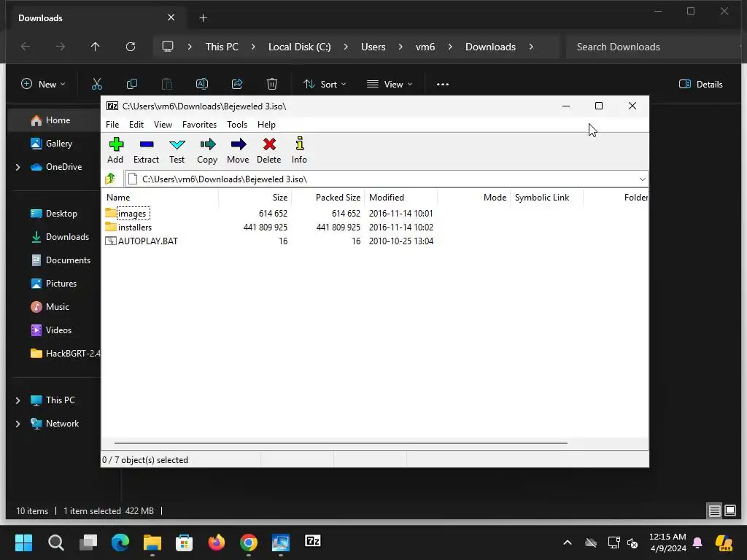Click vm6 in Explorer breadcrumb
This screenshot has height=560, width=747.
point(425,47)
